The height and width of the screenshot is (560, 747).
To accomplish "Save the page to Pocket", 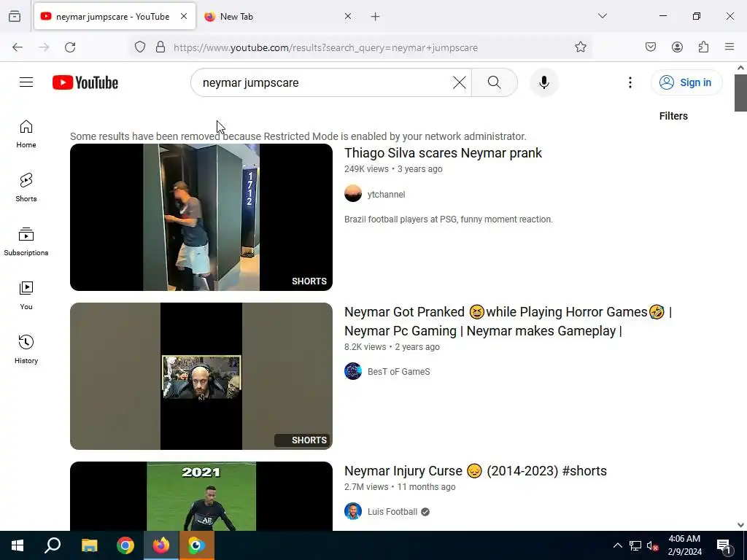I will [651, 47].
